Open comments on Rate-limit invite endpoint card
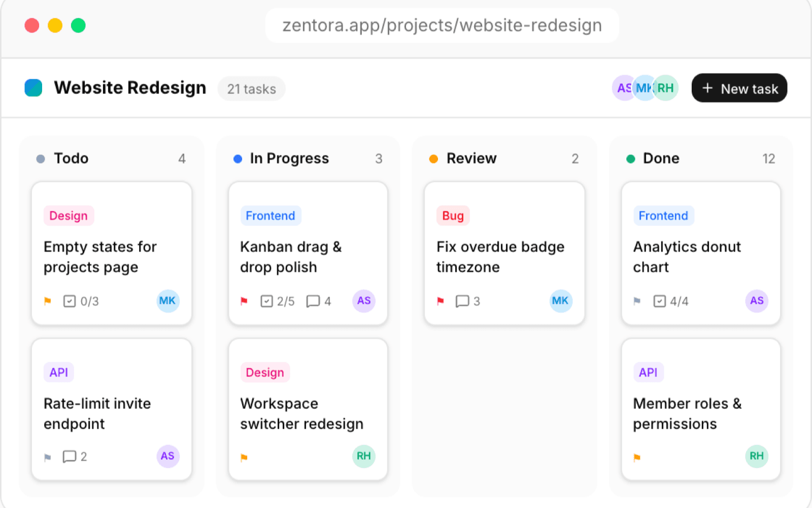812x508 pixels. pyautogui.click(x=69, y=457)
